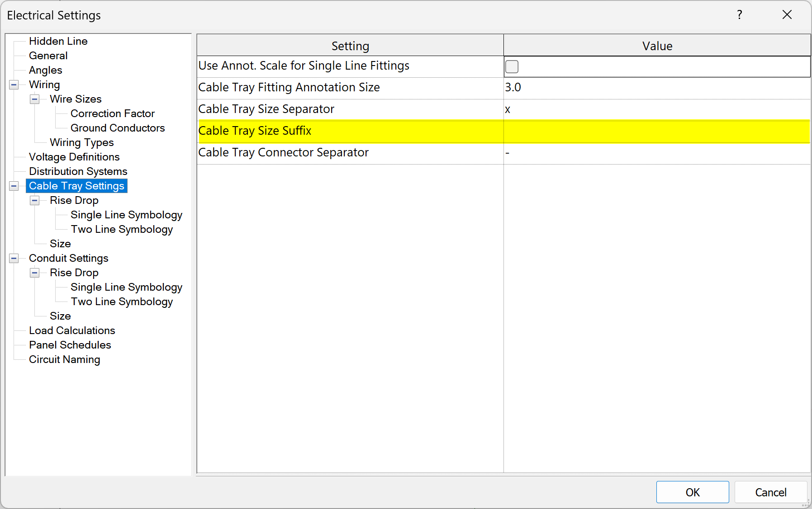This screenshot has width=812, height=509.
Task: Click the Value column header
Action: [x=657, y=46]
